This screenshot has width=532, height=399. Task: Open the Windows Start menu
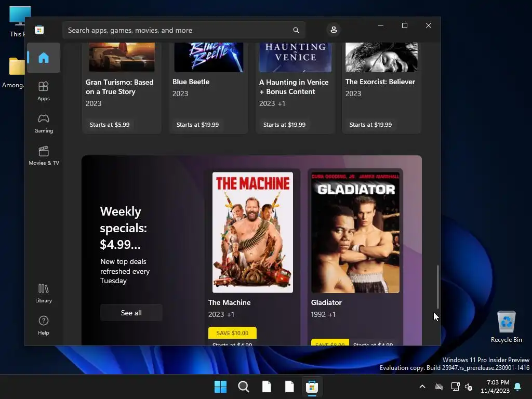point(220,387)
